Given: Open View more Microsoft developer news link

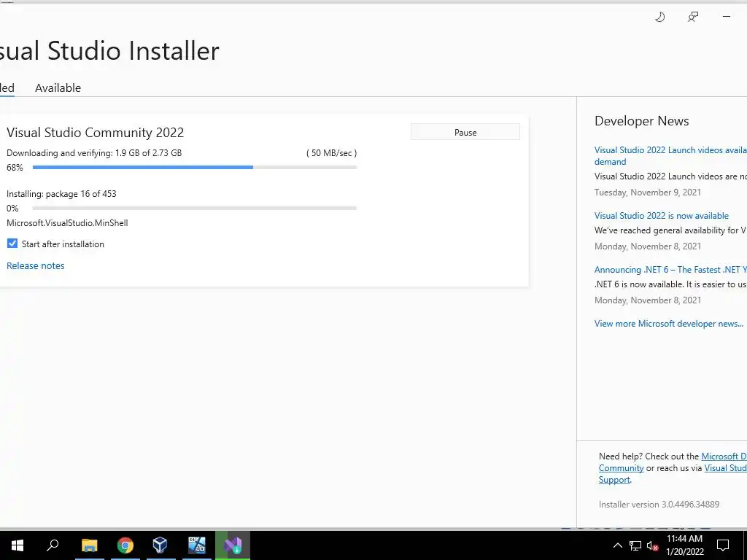Looking at the screenshot, I should [668, 324].
